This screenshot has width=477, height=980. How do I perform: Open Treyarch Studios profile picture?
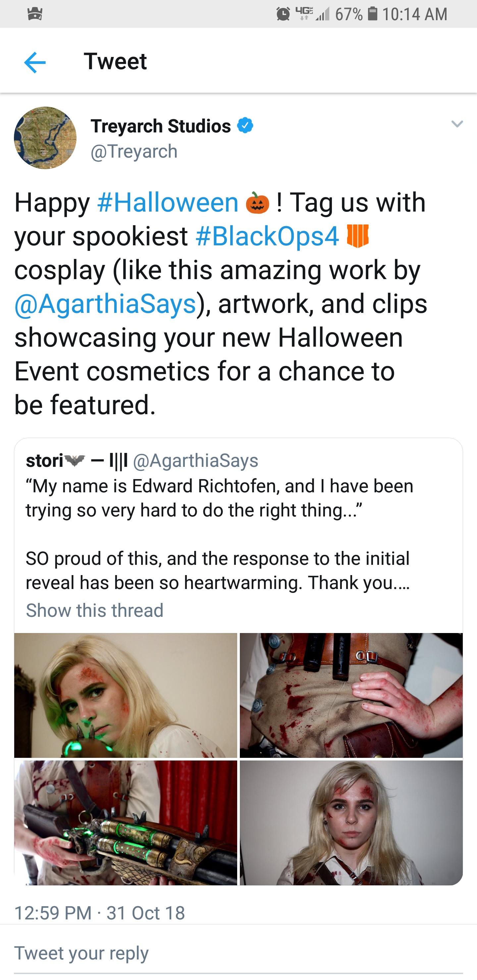click(45, 138)
